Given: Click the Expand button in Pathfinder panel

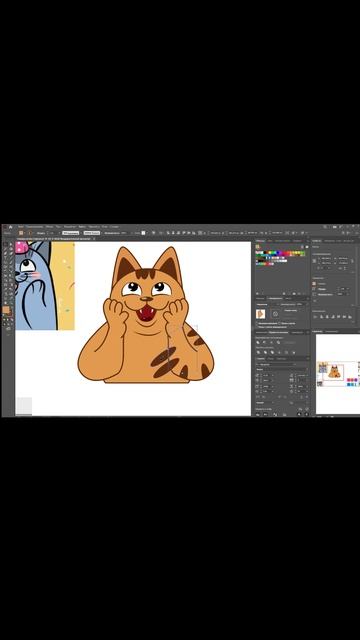Looking at the screenshot, I should tap(289, 342).
